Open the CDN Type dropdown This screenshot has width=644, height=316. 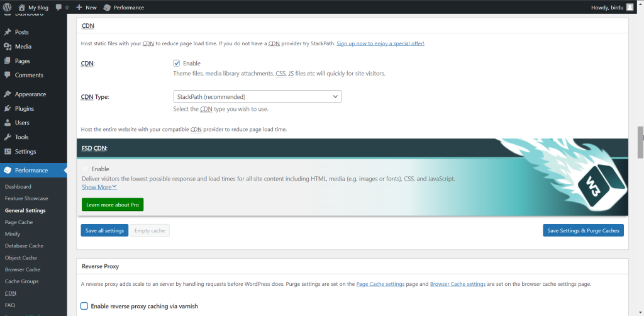[257, 96]
